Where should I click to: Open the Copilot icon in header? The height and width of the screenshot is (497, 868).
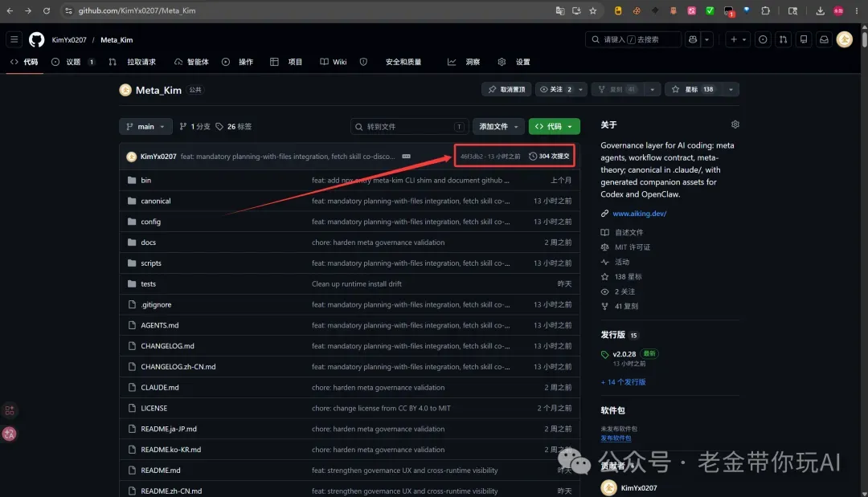(693, 40)
